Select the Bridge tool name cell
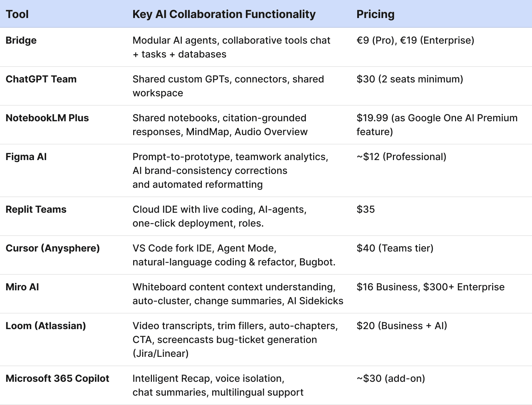 (x=21, y=40)
